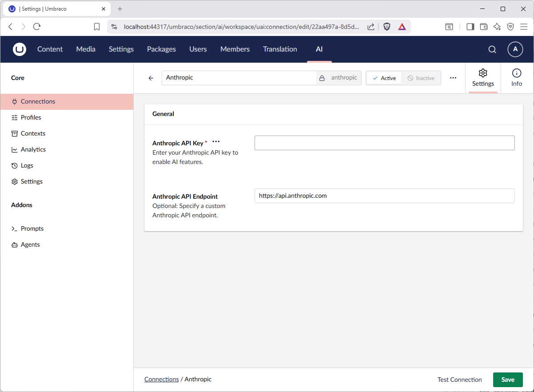This screenshot has width=534, height=392.
Task: Open the Umbraco search
Action: tap(492, 49)
